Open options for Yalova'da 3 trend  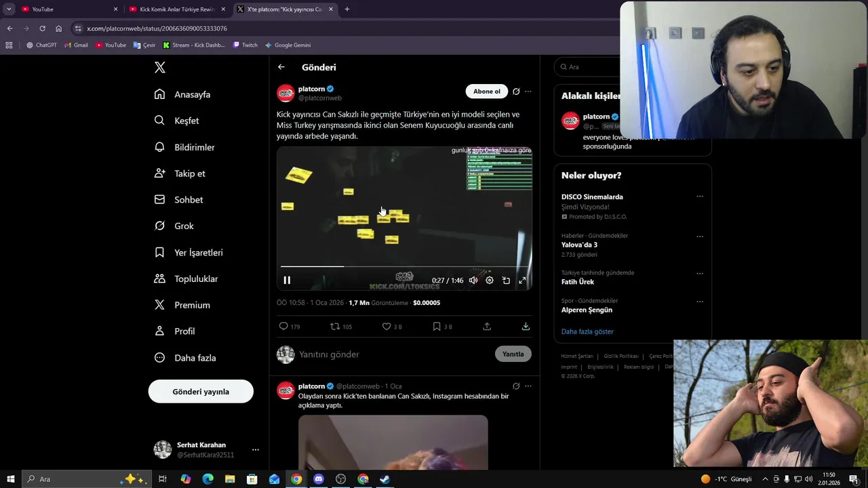(700, 237)
